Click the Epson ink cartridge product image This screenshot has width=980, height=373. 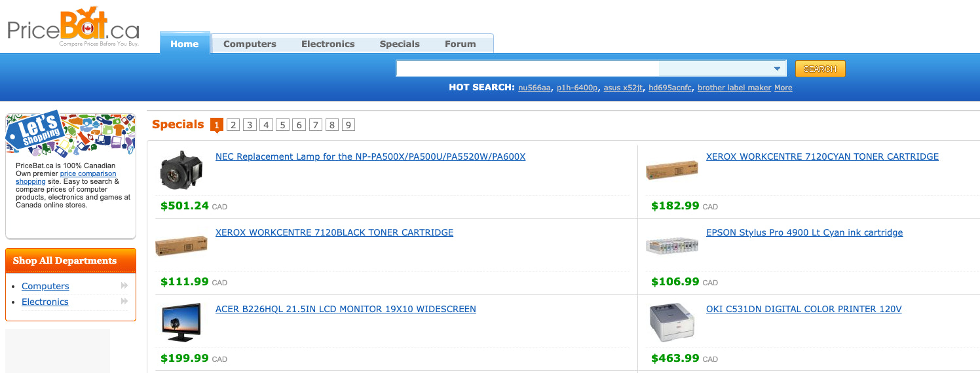point(672,246)
